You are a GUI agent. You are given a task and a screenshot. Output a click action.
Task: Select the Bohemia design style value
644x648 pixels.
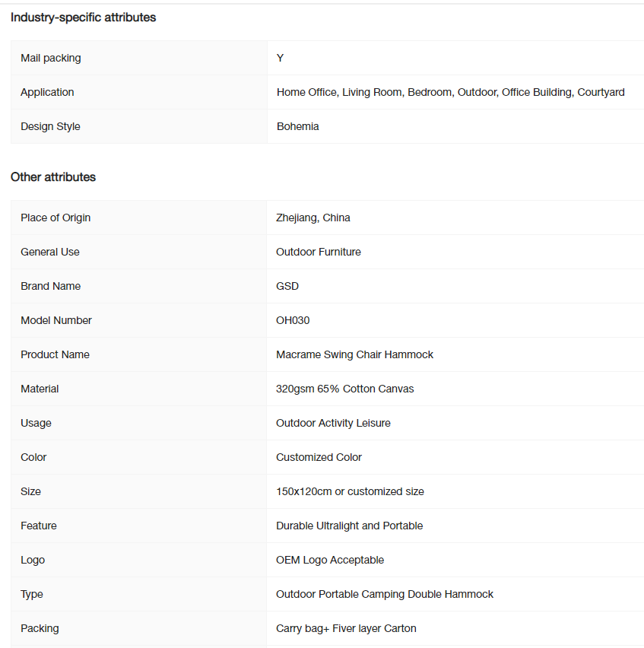pos(297,126)
